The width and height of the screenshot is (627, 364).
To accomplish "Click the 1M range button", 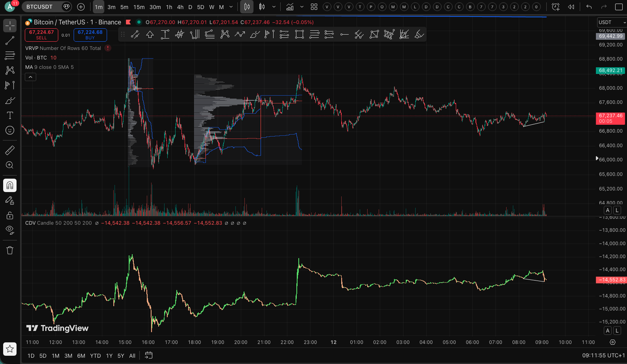I will (x=55, y=356).
